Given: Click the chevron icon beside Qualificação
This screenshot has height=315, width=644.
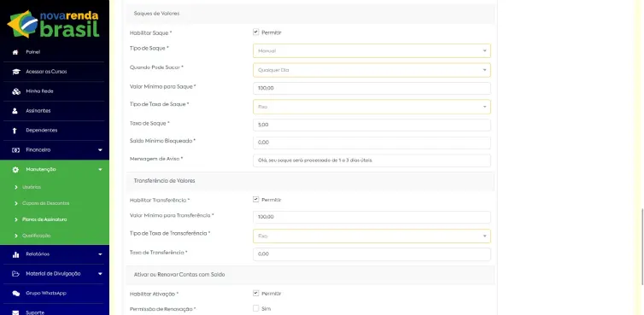Looking at the screenshot, I should click(16, 236).
